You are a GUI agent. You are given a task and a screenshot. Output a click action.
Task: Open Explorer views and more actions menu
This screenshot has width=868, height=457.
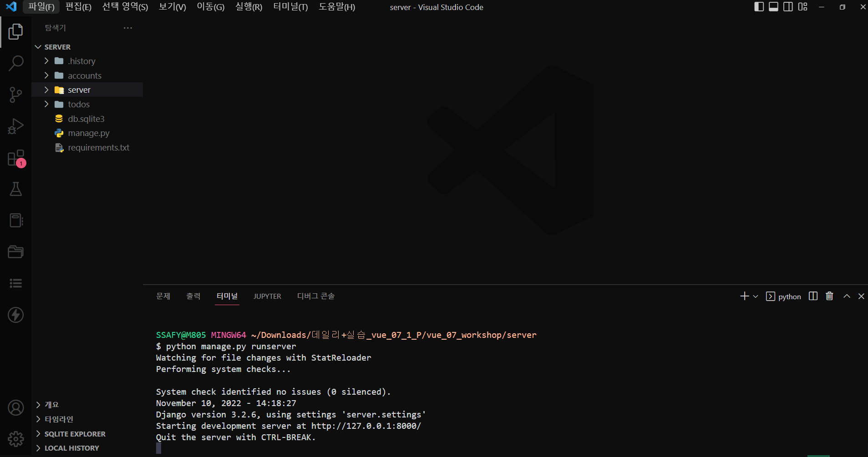pos(128,28)
